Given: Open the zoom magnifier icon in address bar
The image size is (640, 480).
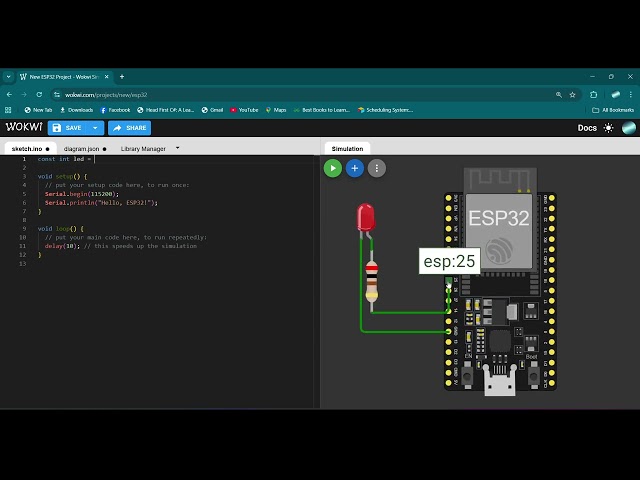Looking at the screenshot, I should (x=559, y=95).
